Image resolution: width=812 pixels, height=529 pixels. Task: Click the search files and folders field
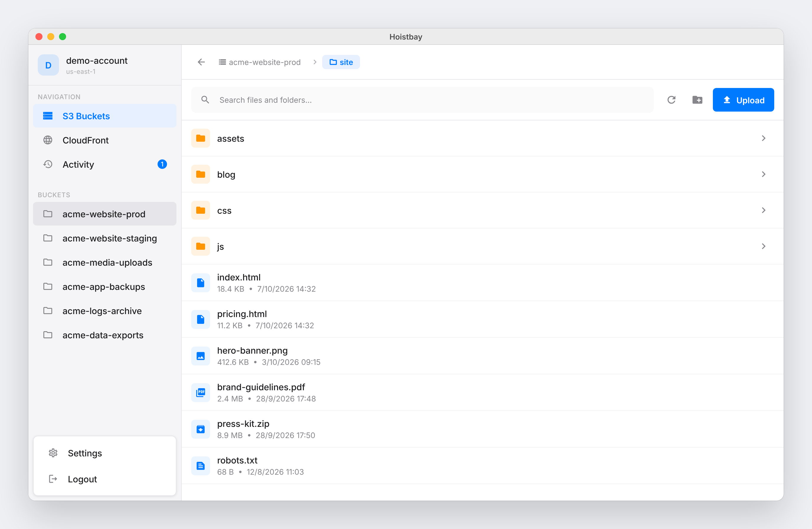tap(423, 100)
